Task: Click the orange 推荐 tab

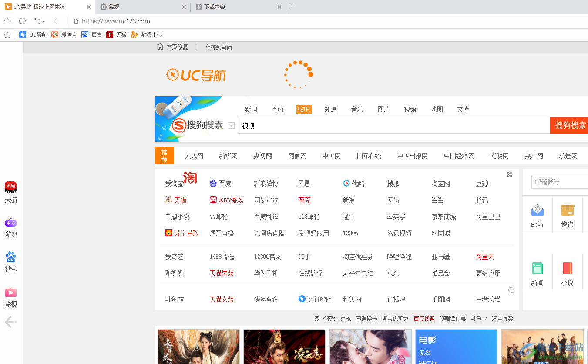Action: coord(165,156)
